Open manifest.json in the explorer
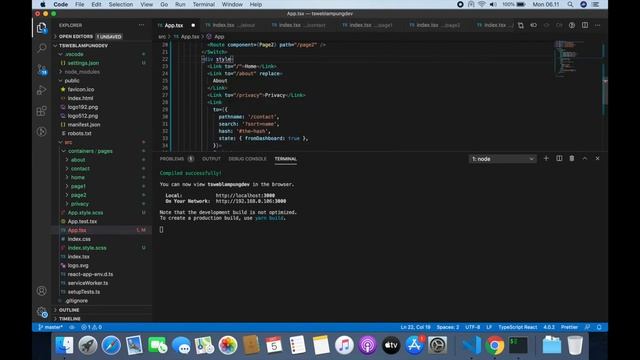Image resolution: width=640 pixels, height=360 pixels. pos(84,124)
